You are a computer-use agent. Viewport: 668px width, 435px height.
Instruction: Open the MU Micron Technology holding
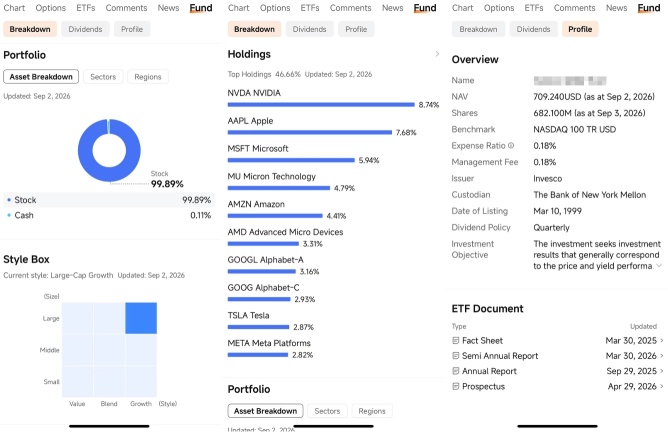(272, 176)
